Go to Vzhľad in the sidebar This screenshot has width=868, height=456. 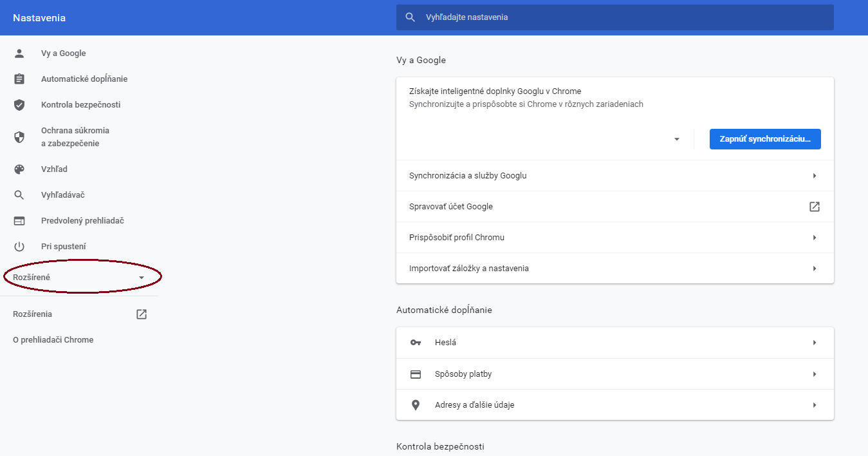(54, 169)
